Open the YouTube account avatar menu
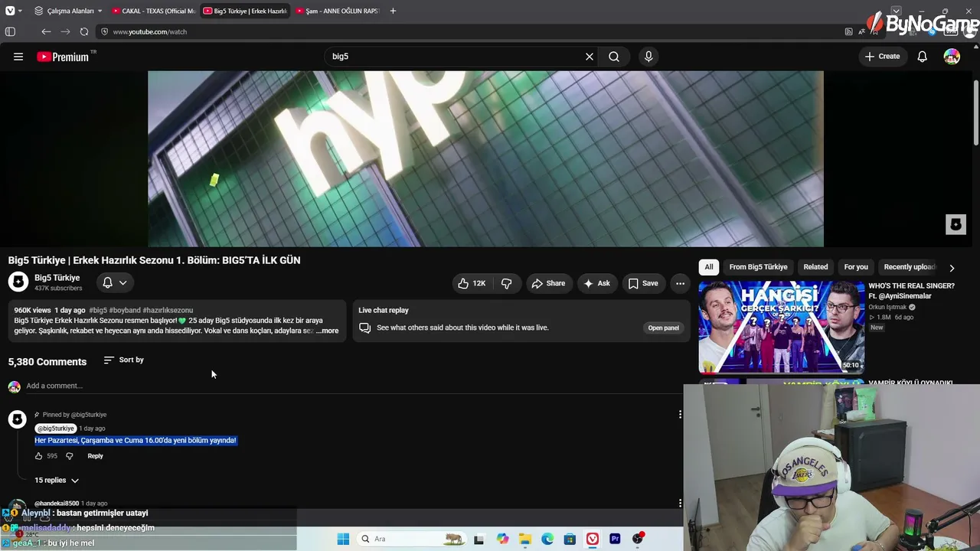 pyautogui.click(x=952, y=57)
